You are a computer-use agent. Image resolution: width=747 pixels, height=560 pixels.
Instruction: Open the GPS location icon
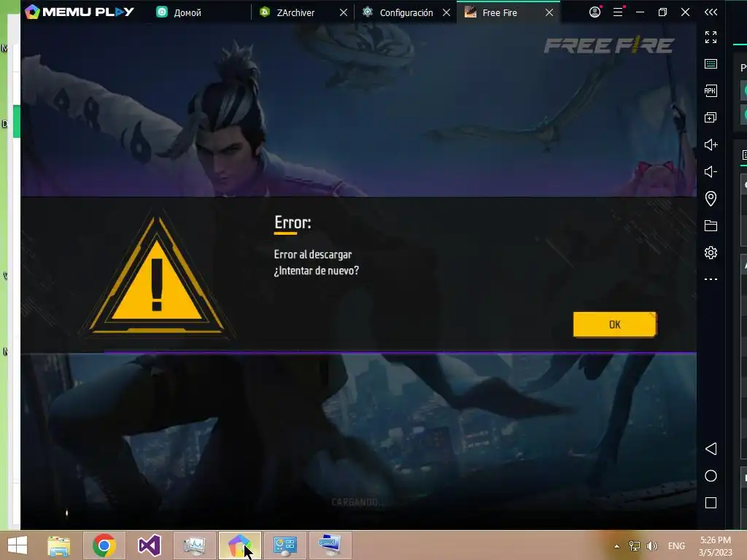point(711,198)
